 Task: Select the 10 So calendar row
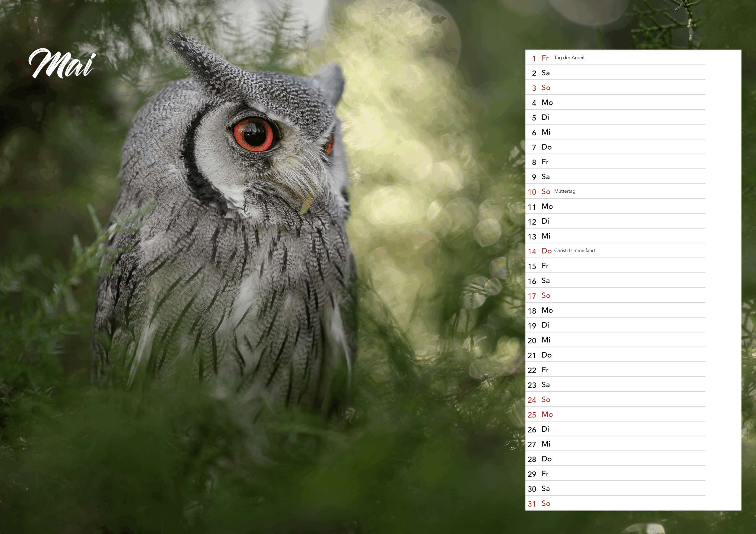[615, 191]
